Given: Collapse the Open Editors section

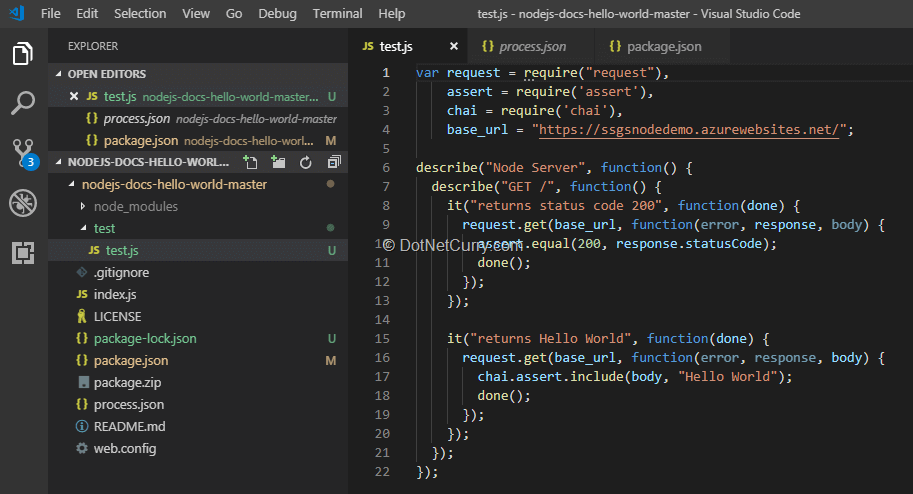Looking at the screenshot, I should (x=58, y=74).
